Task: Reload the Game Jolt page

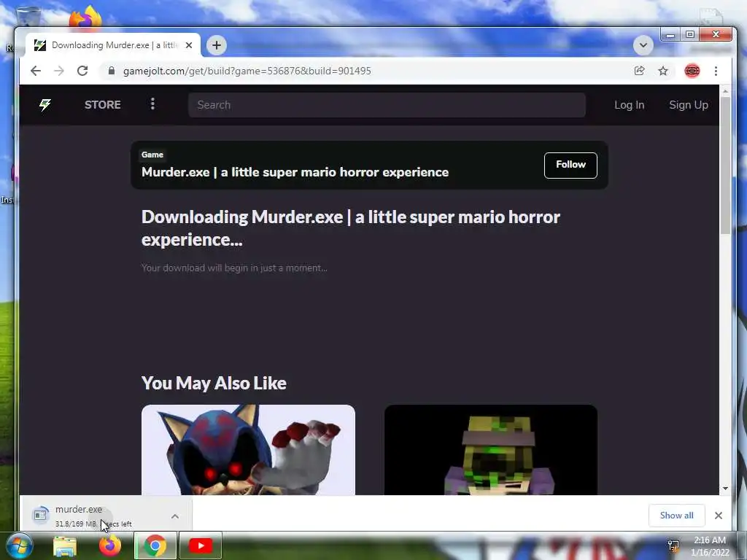Action: [x=82, y=71]
